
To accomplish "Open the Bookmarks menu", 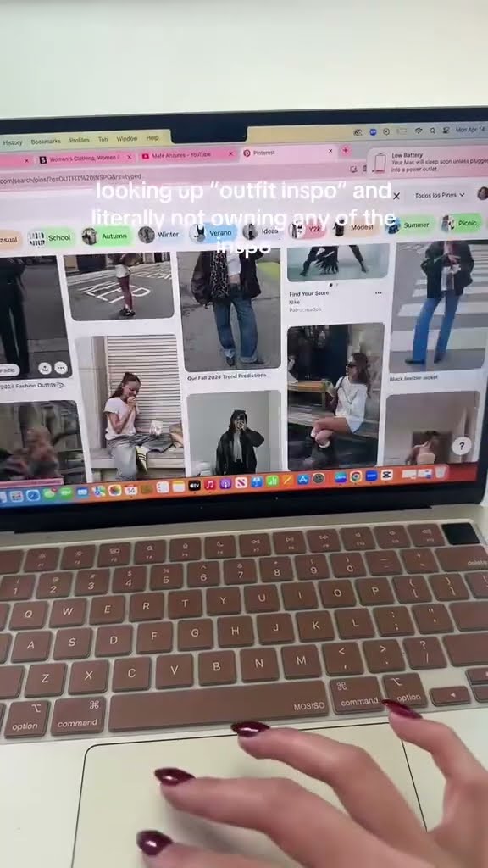I will point(46,142).
